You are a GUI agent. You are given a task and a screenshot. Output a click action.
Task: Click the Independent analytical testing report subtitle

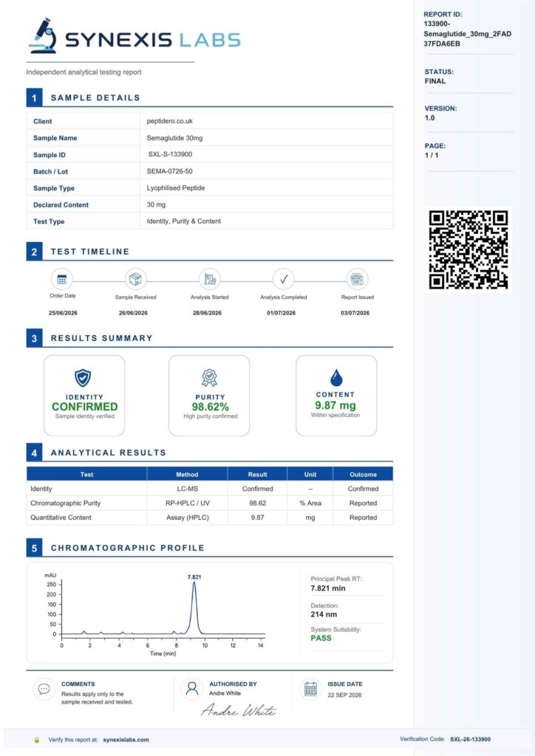pos(84,72)
